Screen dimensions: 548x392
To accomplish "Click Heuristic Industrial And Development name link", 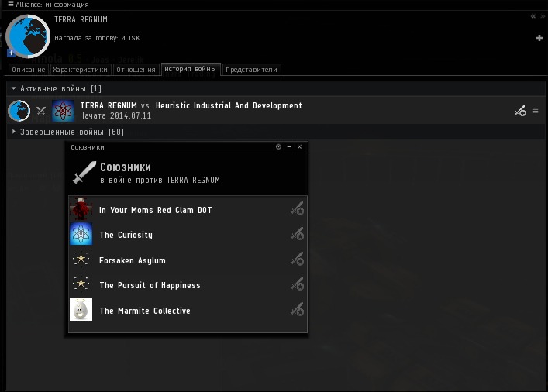I will [229, 105].
